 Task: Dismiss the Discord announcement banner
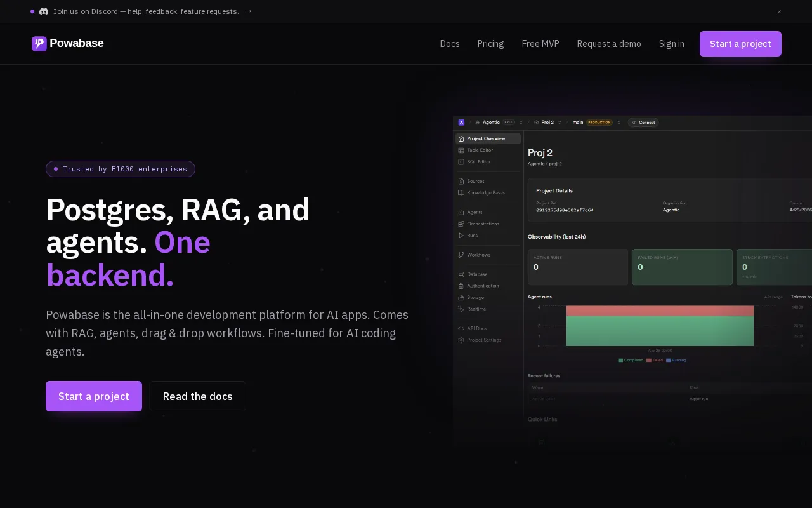pos(779,11)
